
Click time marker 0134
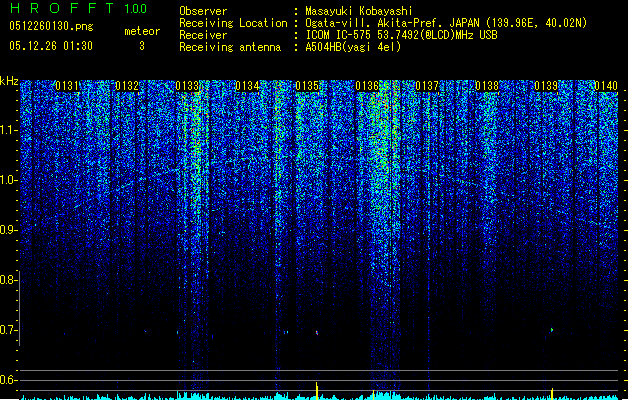pyautogui.click(x=247, y=86)
